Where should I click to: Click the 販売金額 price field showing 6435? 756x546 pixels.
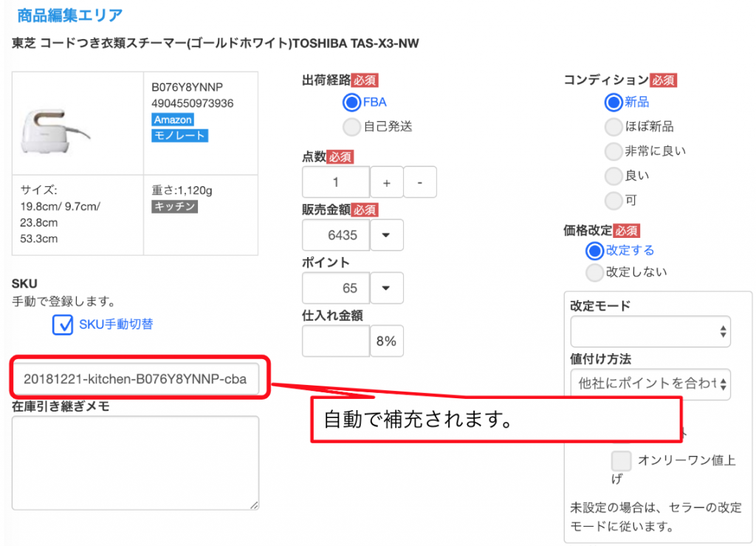pyautogui.click(x=336, y=236)
